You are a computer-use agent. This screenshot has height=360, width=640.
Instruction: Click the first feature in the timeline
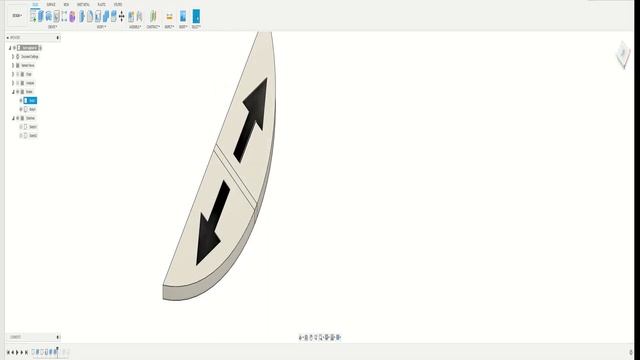tap(33, 352)
